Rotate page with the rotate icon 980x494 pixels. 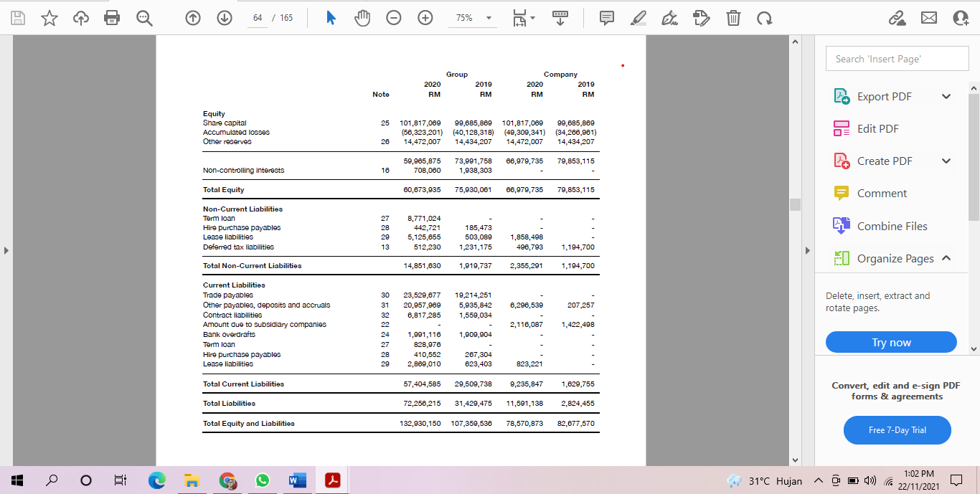point(765,18)
